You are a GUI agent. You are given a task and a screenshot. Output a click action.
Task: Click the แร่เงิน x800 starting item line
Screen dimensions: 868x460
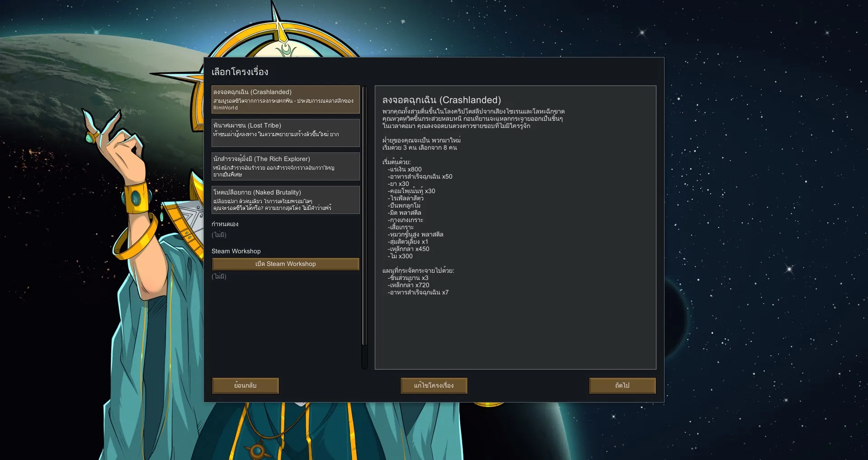405,170
